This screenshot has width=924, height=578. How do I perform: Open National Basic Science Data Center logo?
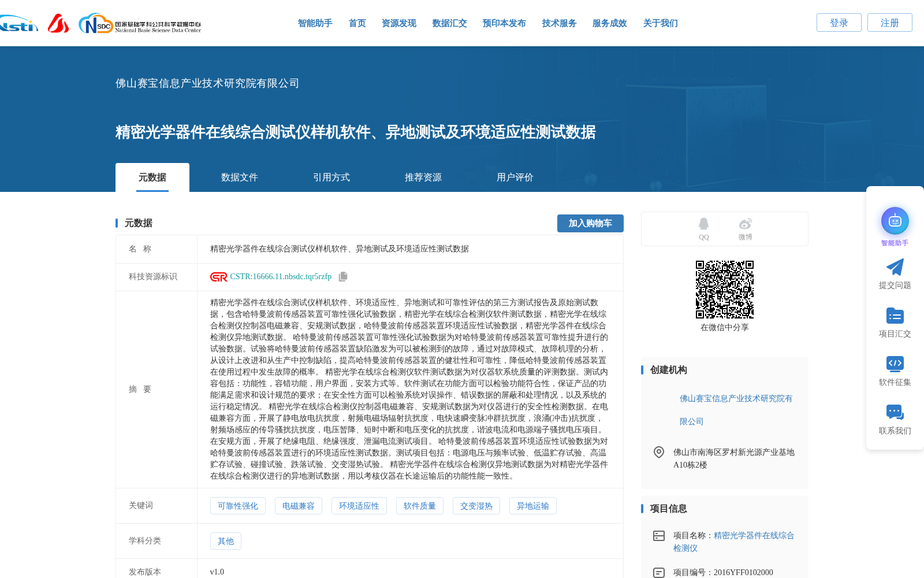(x=140, y=24)
